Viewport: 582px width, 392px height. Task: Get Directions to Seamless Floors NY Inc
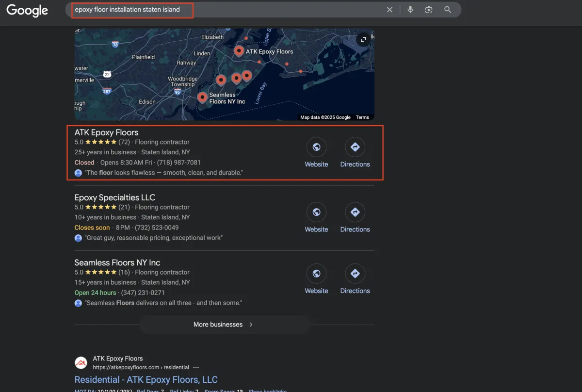(x=355, y=274)
